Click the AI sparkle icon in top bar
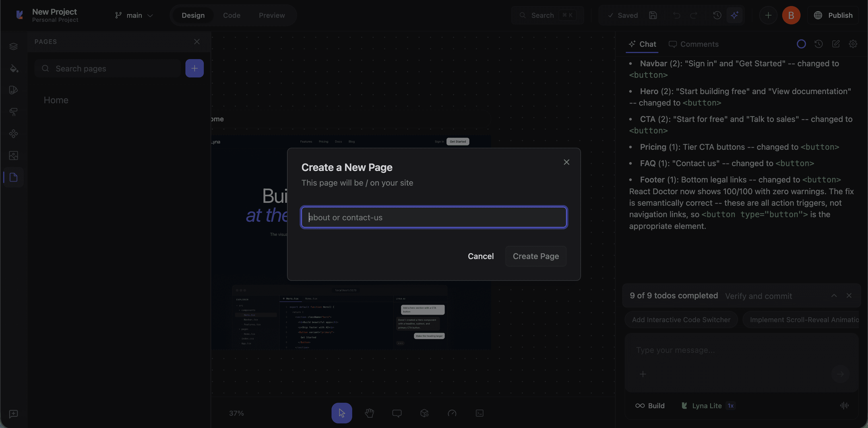 [735, 15]
